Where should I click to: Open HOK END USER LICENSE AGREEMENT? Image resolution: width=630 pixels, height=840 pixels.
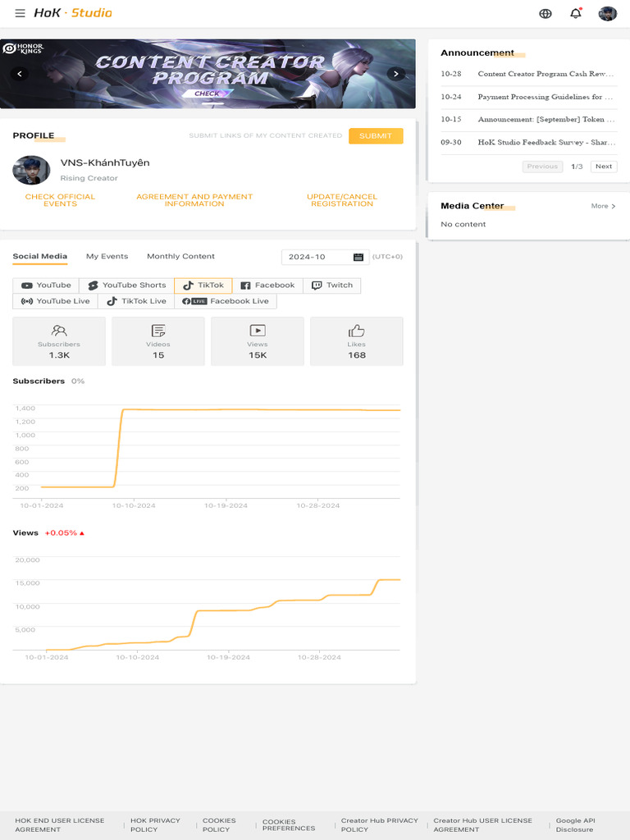[x=59, y=825]
